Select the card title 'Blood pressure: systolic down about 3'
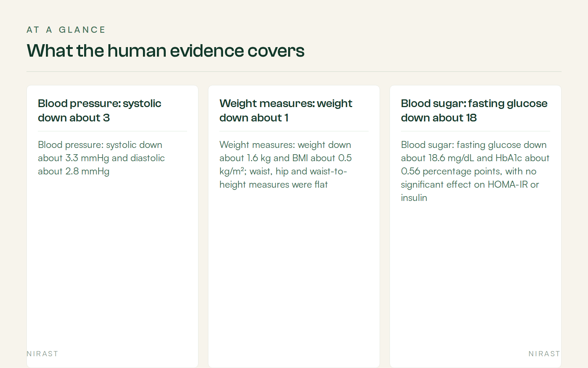Viewport: 588px width, 368px height. 100,110
